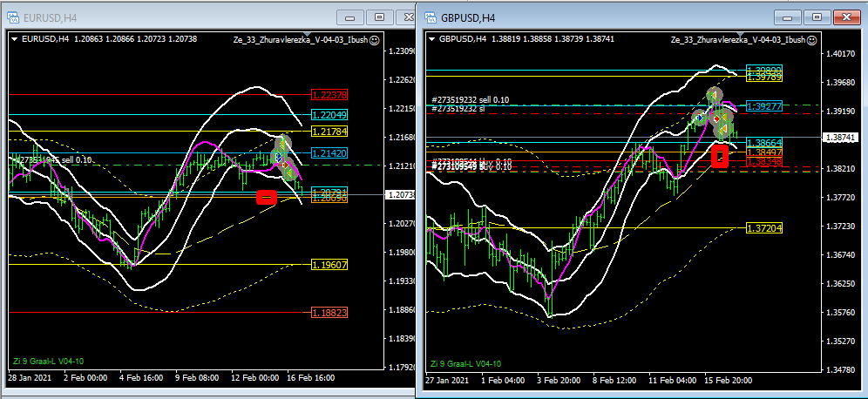Click 1.40170 on the GBPUSD price scale
This screenshot has width=868, height=399.
pyautogui.click(x=840, y=54)
